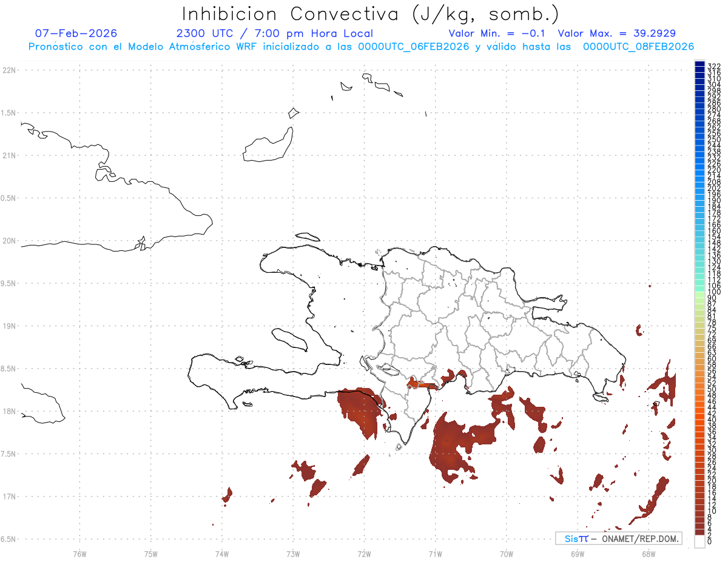Click the 70W longitude label

[x=507, y=554]
